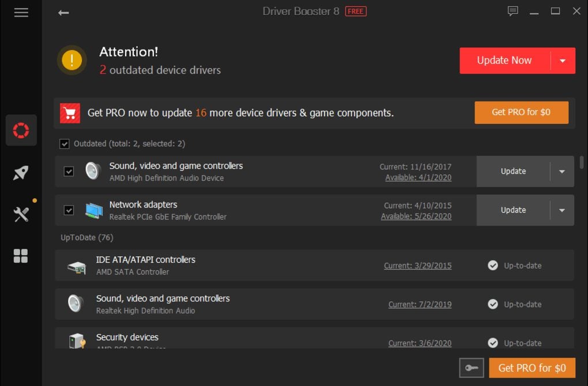
Task: Uncheck the Realtek PCIe GbE Family Controller
Action: pos(68,210)
